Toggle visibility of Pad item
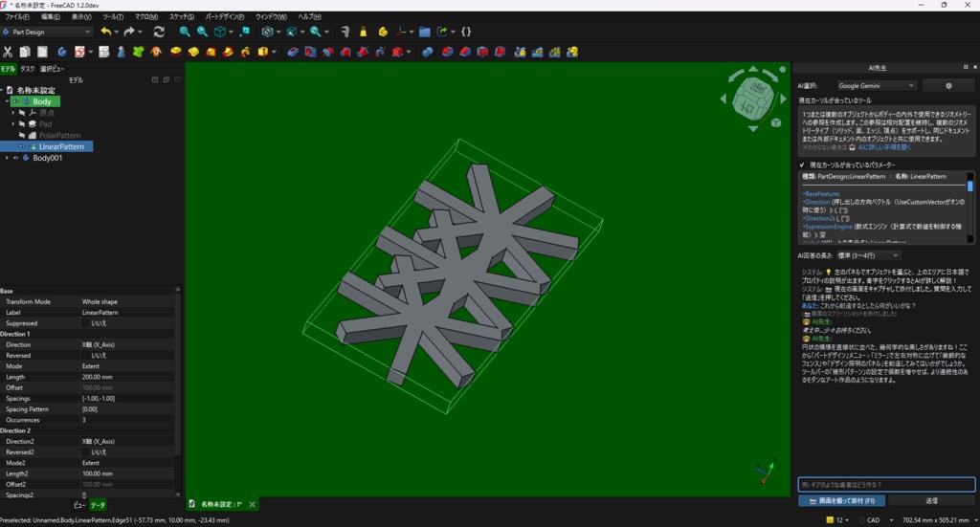 pos(23,123)
